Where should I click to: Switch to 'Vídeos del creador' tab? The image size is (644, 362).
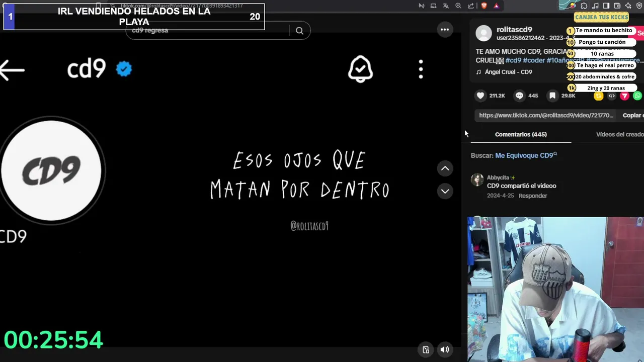pos(620,134)
